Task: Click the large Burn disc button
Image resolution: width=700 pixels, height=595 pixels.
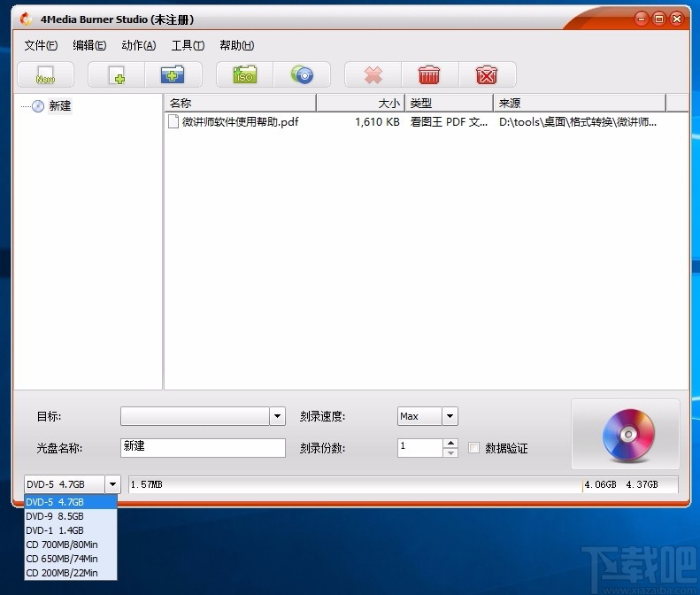Action: point(626,434)
